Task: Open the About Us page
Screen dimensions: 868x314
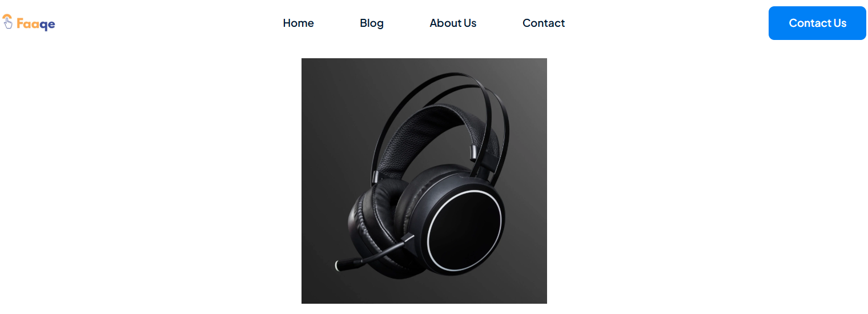Action: (x=453, y=23)
